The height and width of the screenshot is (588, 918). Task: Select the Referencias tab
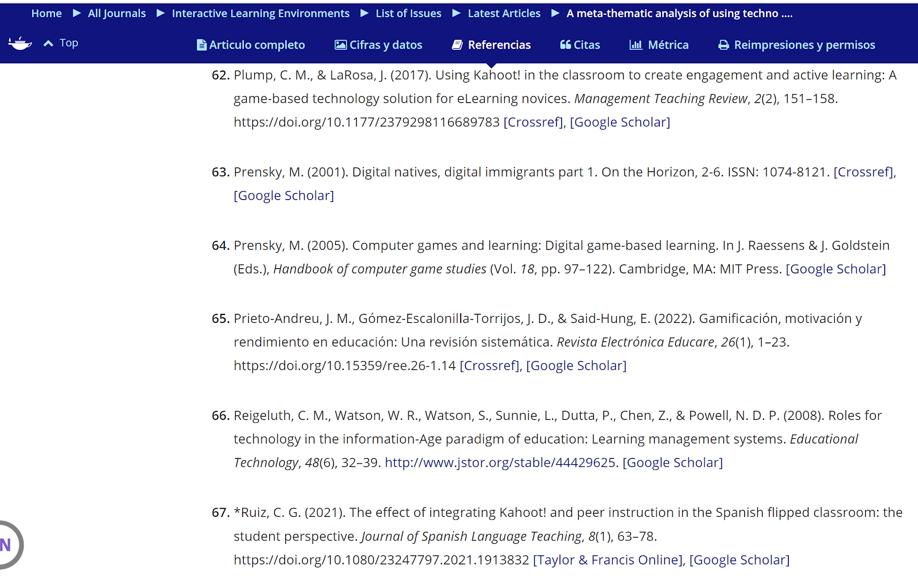(492, 45)
